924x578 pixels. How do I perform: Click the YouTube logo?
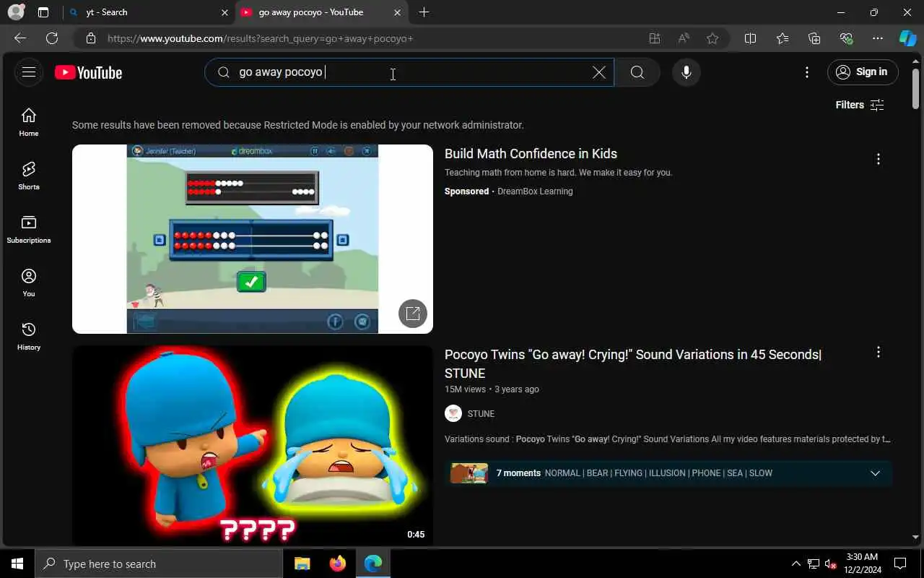pyautogui.click(x=89, y=72)
